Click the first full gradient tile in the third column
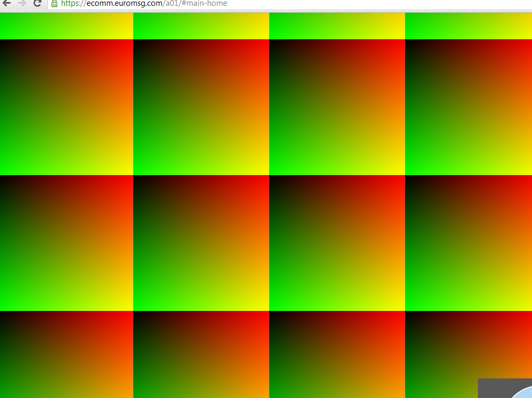 [337, 107]
